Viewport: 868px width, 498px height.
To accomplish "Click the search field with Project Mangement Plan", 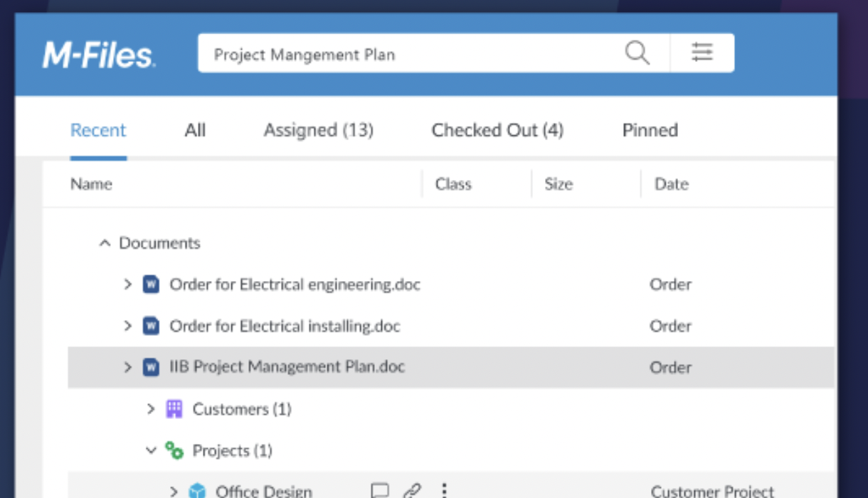I will [406, 54].
